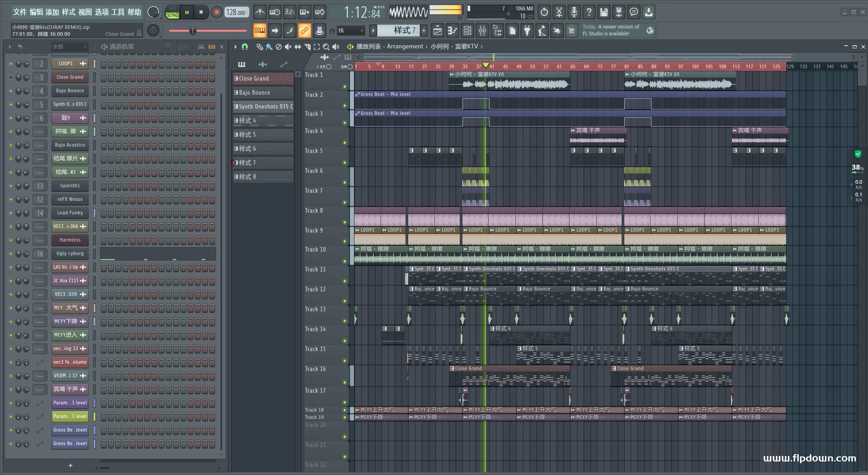
Task: Click the scissors cut icon in toolbar
Action: pos(559,12)
